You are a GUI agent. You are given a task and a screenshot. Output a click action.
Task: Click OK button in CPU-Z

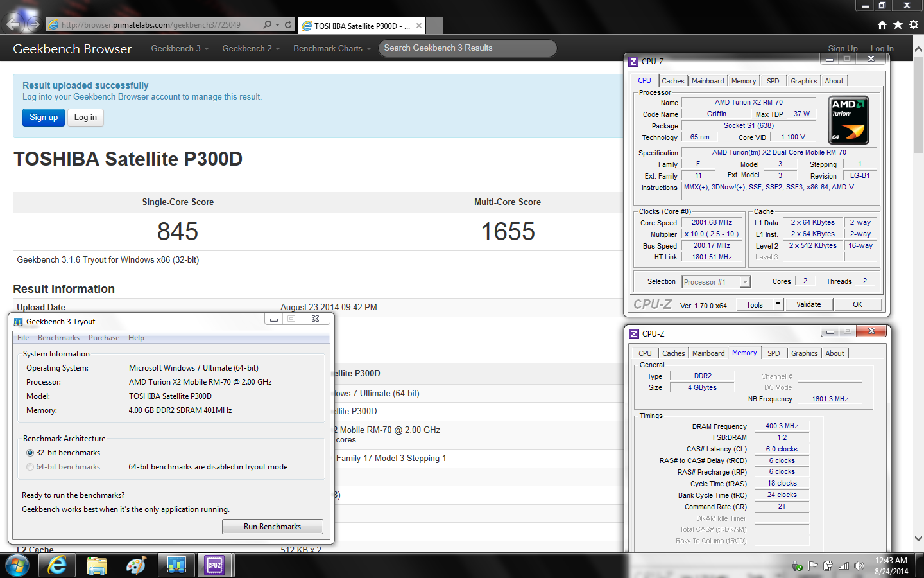[858, 304]
